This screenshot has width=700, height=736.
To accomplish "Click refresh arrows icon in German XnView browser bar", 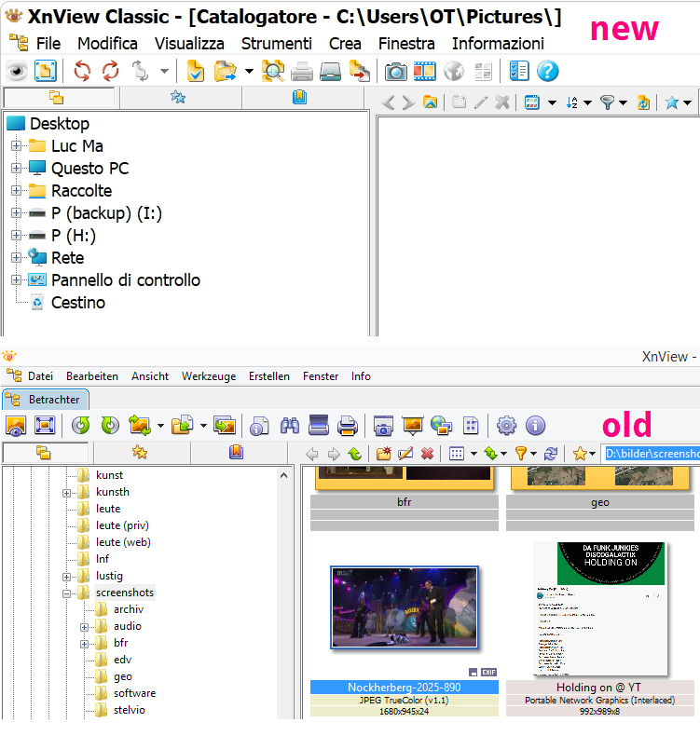I will pos(551,454).
